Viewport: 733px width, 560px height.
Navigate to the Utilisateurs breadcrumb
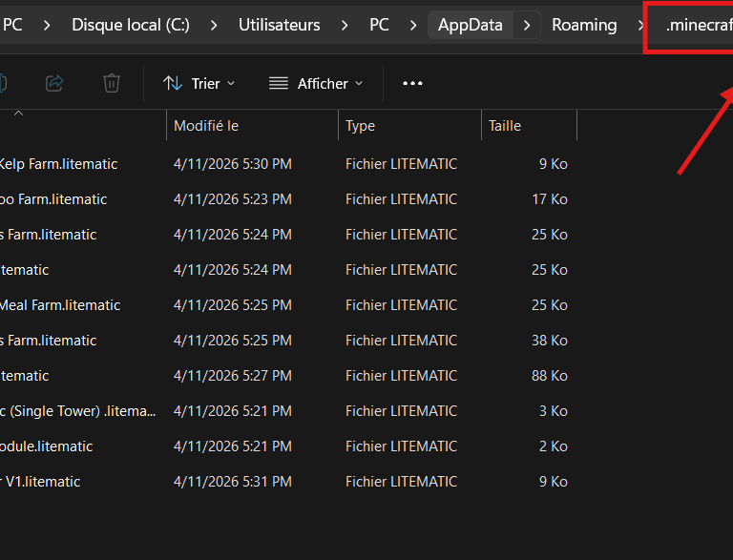(279, 25)
